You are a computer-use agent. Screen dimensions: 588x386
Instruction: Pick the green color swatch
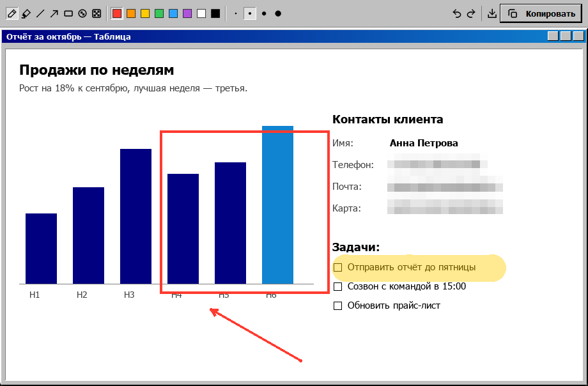coord(159,14)
